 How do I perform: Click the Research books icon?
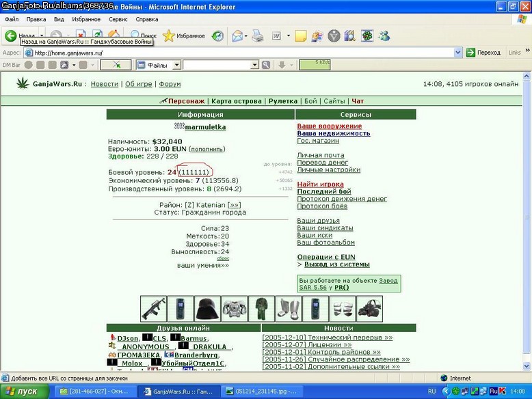[x=350, y=36]
